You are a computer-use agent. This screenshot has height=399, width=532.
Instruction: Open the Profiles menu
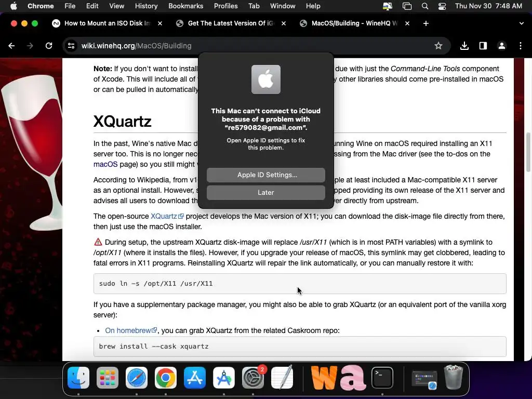(x=225, y=6)
